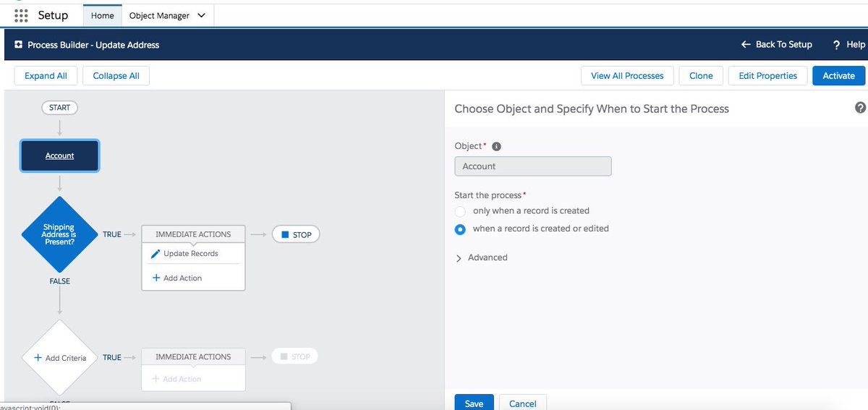This screenshot has height=410, width=868.
Task: Click the dimmed STOP node in lower row
Action: 294,356
